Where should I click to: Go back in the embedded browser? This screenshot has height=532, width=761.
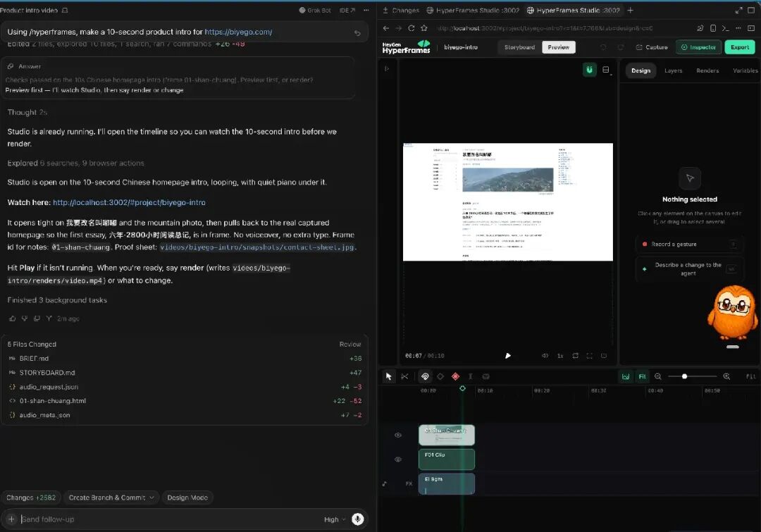click(386, 28)
